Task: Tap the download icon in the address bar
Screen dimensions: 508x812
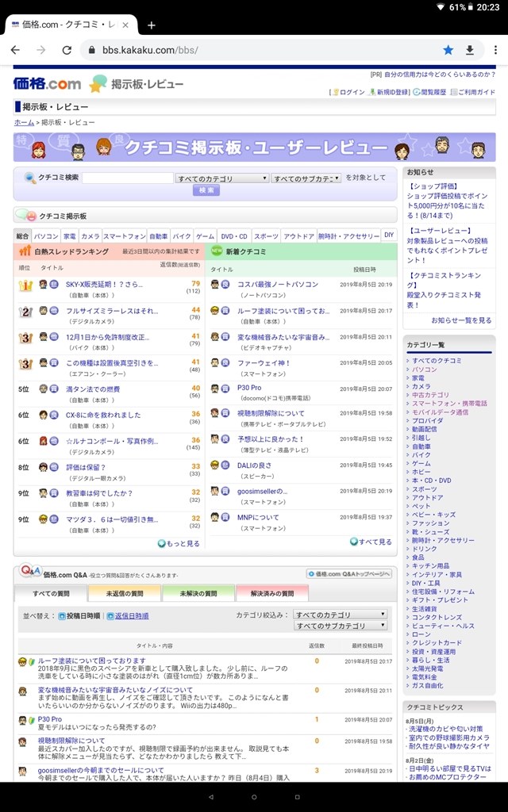Action: (x=470, y=50)
